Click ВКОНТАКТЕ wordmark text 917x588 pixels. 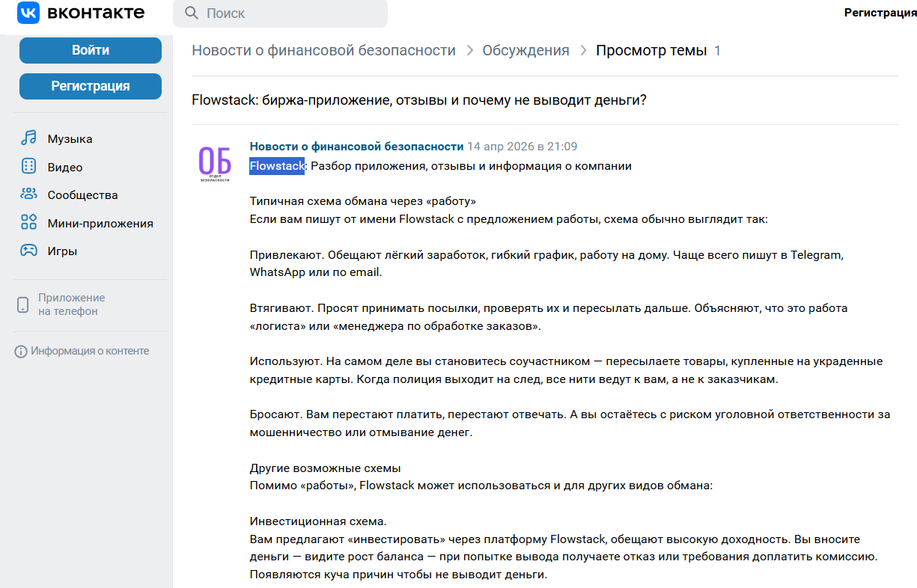pyautogui.click(x=95, y=13)
